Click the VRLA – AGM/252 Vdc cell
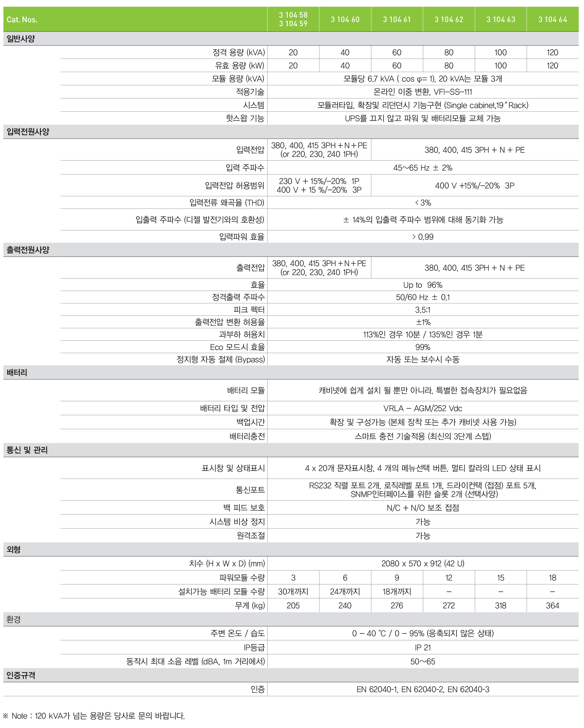The height and width of the screenshot is (728, 584). (422, 408)
